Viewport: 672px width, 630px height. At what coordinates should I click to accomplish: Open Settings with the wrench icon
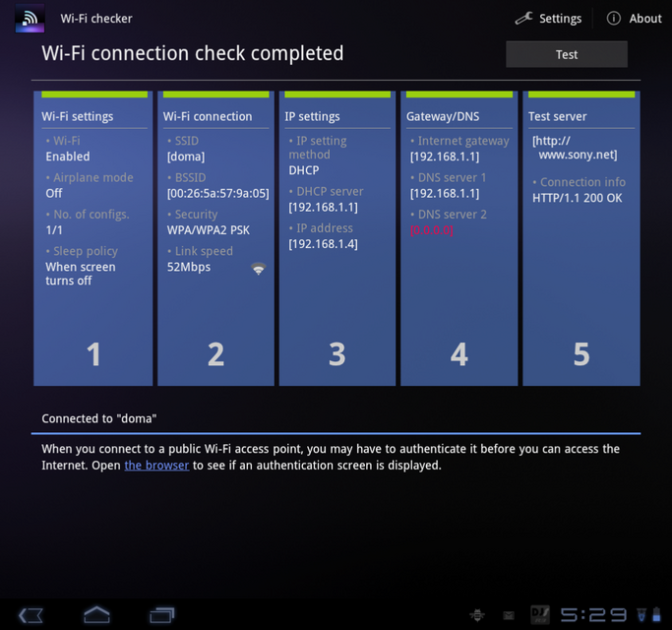(x=523, y=18)
